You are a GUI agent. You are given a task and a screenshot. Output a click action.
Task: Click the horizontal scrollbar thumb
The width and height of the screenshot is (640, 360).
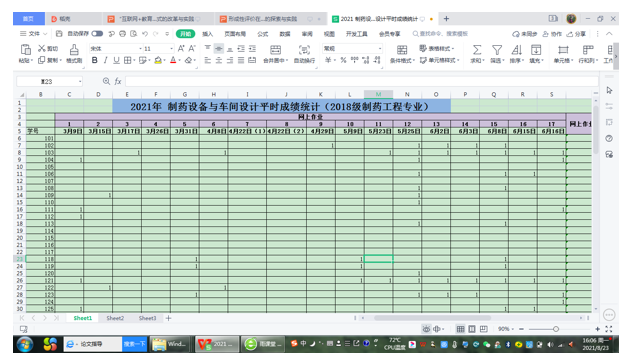pos(432,318)
